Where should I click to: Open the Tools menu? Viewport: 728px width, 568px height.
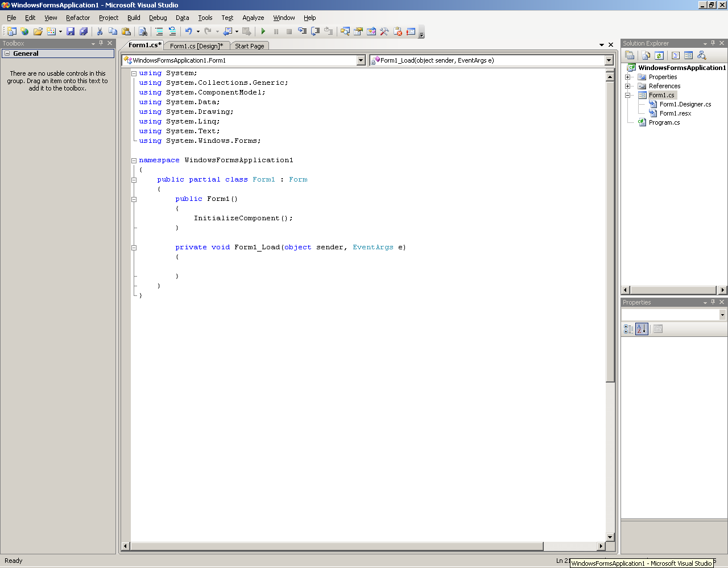pos(205,18)
